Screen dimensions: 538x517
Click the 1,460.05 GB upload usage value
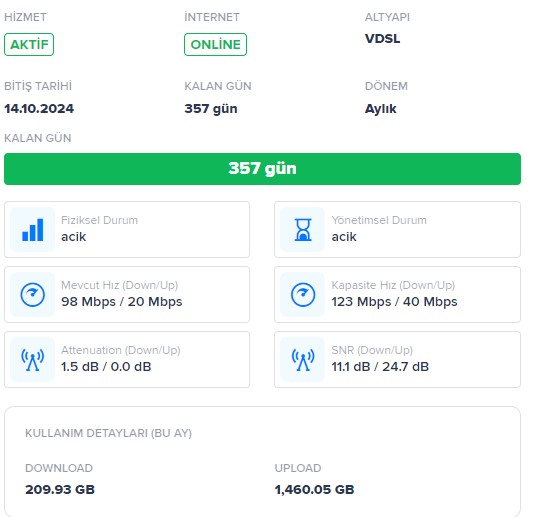point(314,490)
